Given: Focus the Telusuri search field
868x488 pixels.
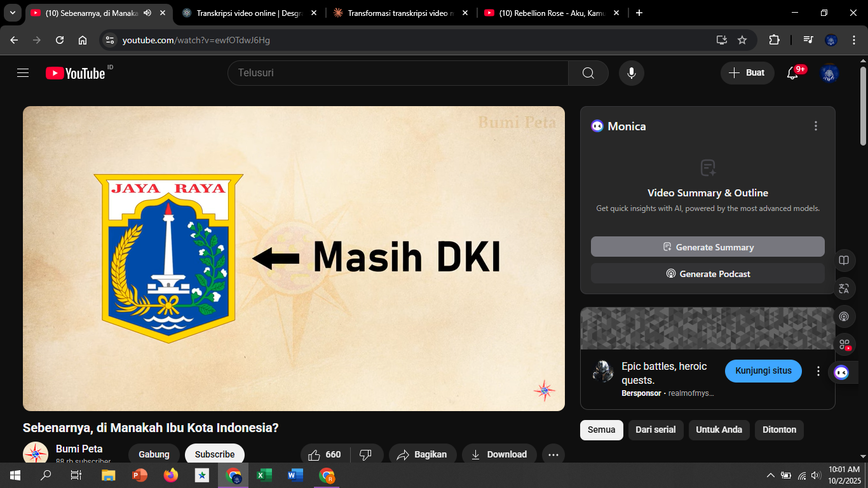Looking at the screenshot, I should (398, 73).
